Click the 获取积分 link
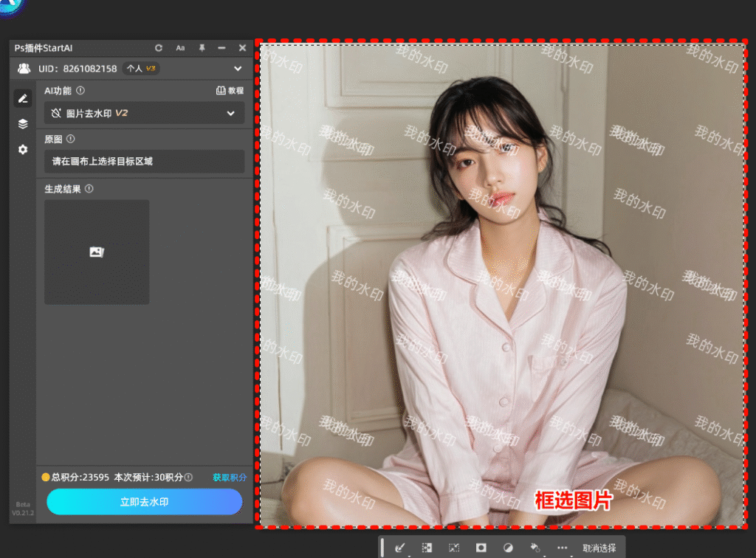This screenshot has width=756, height=558. [230, 478]
